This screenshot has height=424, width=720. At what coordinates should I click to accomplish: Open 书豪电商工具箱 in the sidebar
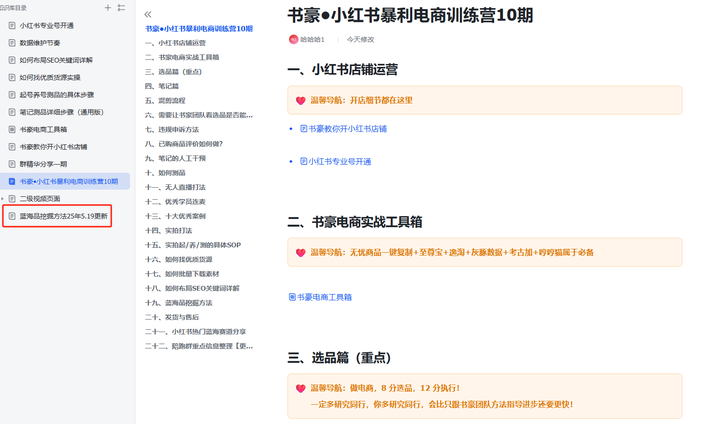coord(43,129)
